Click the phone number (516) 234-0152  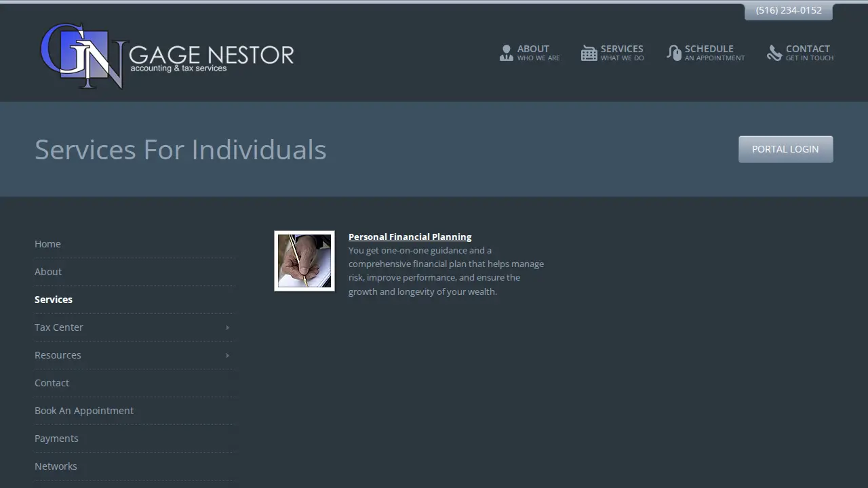click(x=789, y=10)
